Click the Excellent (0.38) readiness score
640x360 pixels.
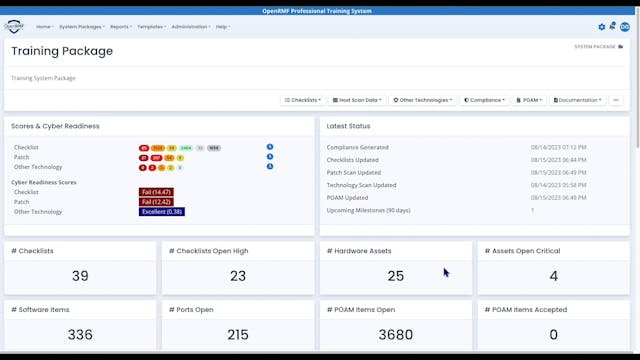pyautogui.click(x=162, y=212)
